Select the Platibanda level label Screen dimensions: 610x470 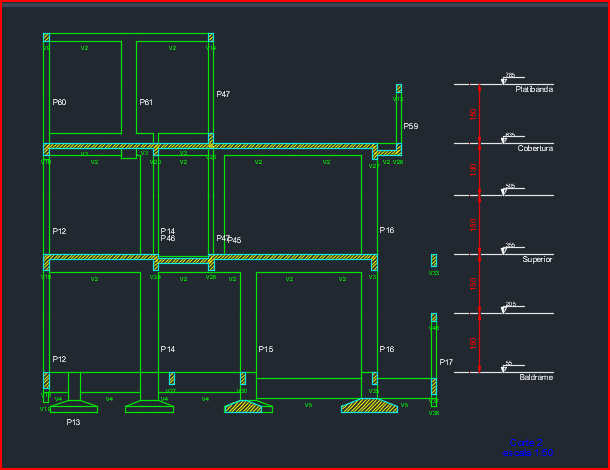tap(534, 90)
